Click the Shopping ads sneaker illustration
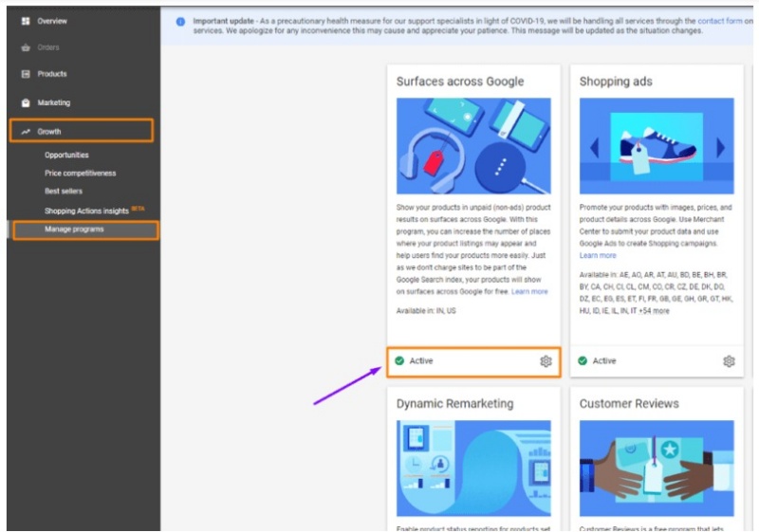 coord(657,146)
